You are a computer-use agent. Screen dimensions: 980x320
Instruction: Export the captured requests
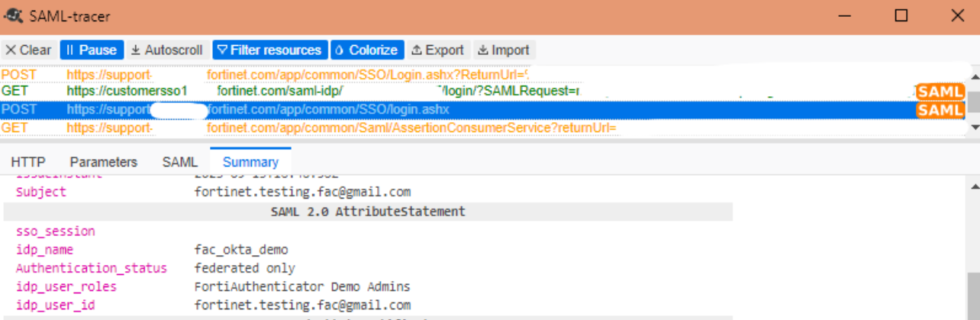pos(438,50)
